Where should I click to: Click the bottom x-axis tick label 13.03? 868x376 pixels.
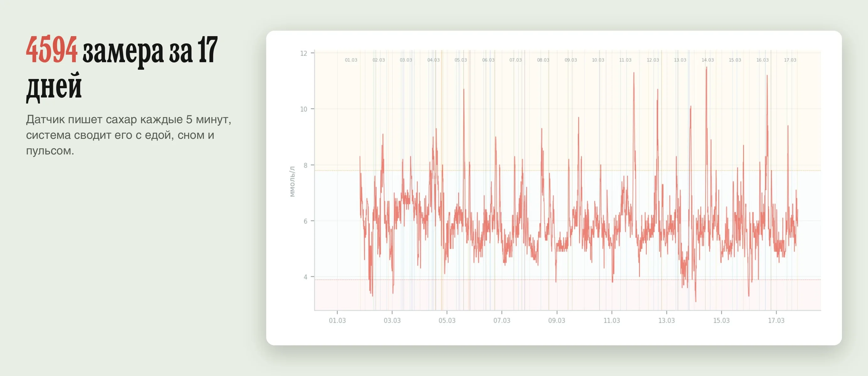(666, 321)
